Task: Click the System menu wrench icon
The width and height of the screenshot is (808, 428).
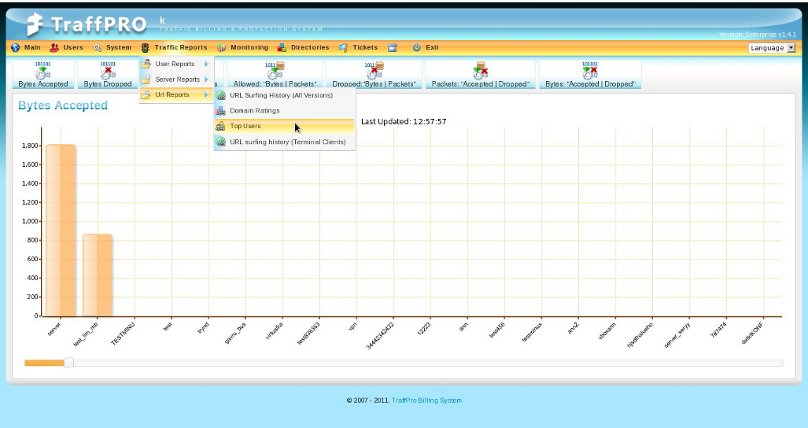Action: click(98, 47)
